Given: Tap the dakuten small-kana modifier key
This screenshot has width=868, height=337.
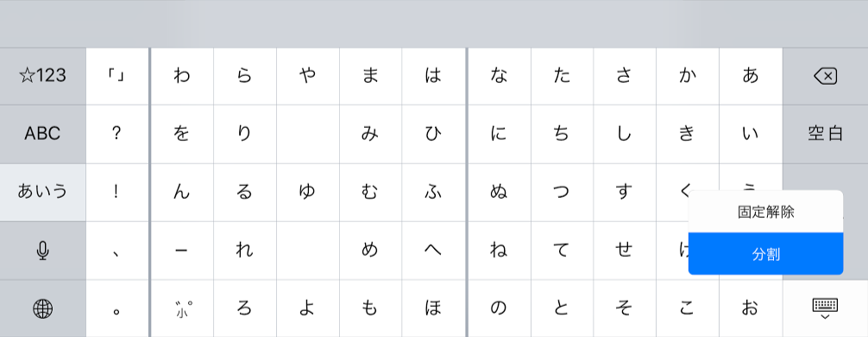Looking at the screenshot, I should (182, 308).
